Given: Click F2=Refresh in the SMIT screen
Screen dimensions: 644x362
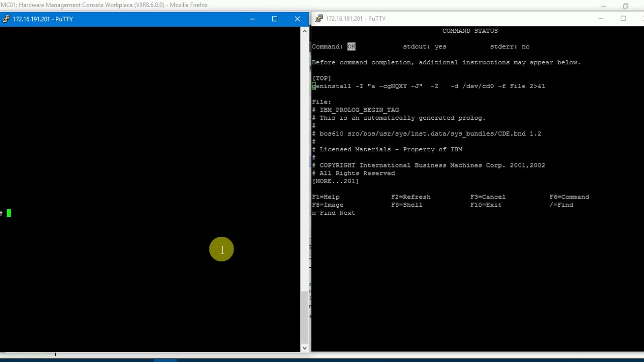Looking at the screenshot, I should point(411,197).
